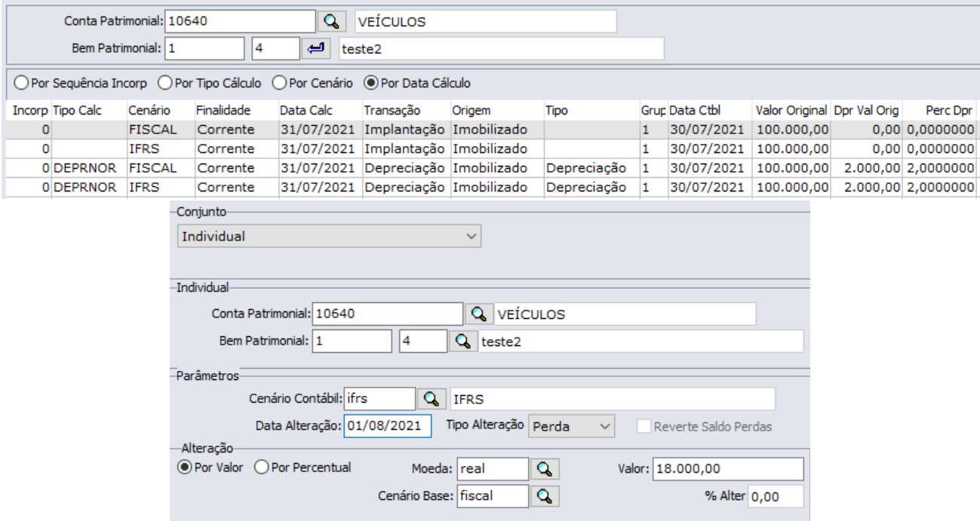
Task: Click the Cenário Contábil input containing ifrs
Action: coord(379,397)
